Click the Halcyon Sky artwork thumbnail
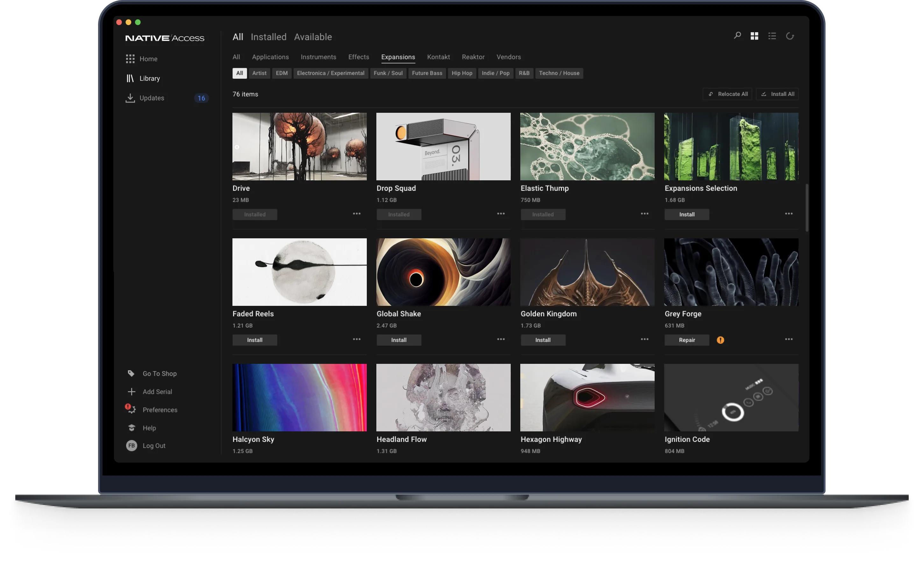 click(299, 397)
